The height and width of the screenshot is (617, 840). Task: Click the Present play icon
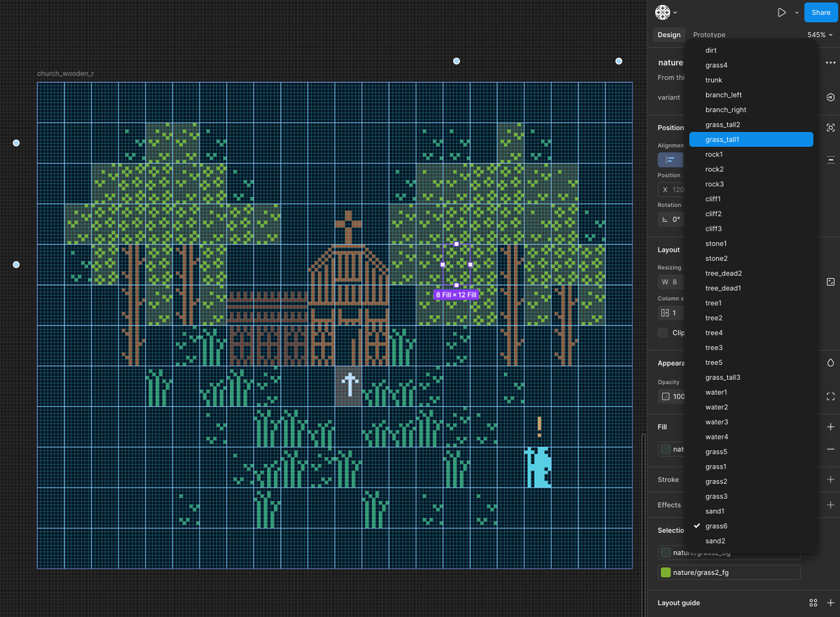781,13
